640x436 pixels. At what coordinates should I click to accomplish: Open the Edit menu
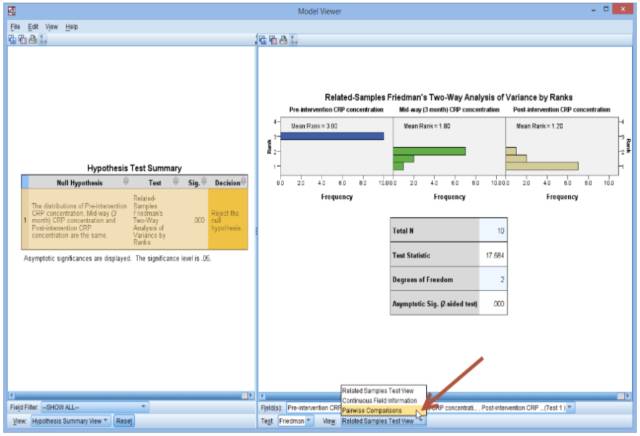[33, 27]
